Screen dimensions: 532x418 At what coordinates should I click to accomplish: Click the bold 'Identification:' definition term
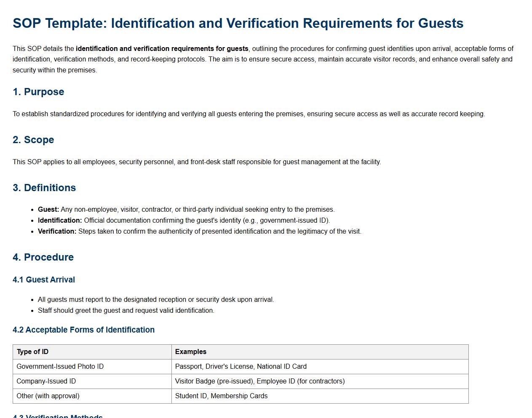(x=60, y=221)
